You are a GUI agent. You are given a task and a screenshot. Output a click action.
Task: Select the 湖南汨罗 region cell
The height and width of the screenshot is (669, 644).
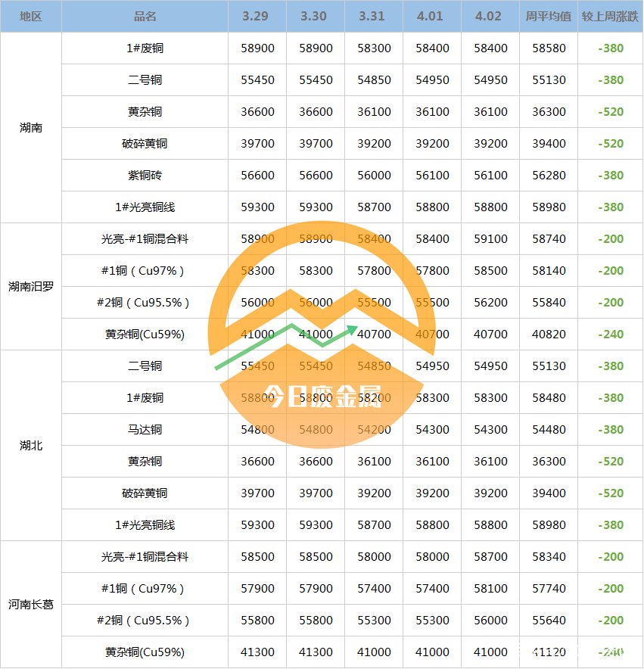(31, 287)
